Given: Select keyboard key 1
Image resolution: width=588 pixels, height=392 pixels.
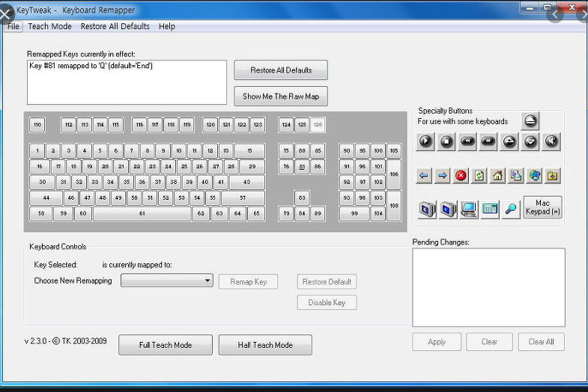Looking at the screenshot, I should 37,150.
